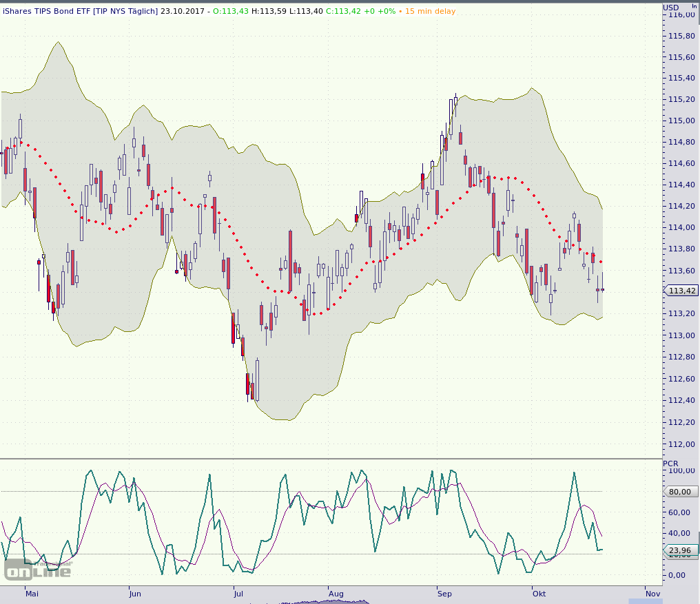Click the 114,40 price axis label
700x604 pixels.
[x=681, y=185]
